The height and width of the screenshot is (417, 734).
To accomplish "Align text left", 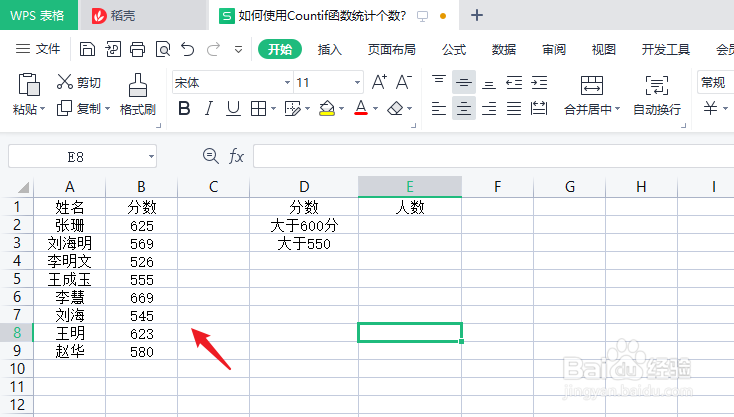I will coord(439,109).
